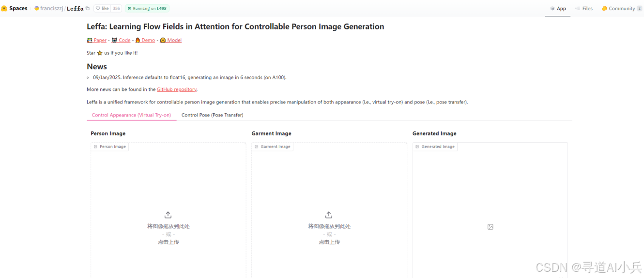Click 点击上传 in Person Image area
The width and height of the screenshot is (644, 278).
[x=168, y=242]
